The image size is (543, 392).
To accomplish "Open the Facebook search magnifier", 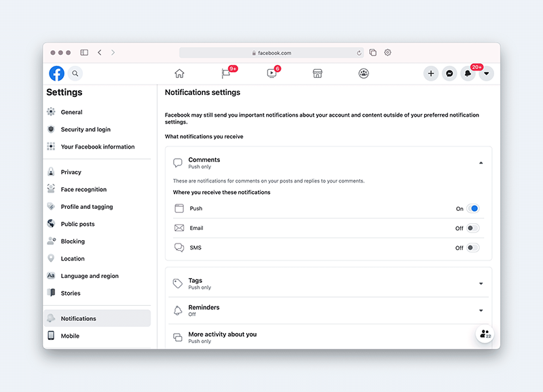I will click(75, 73).
